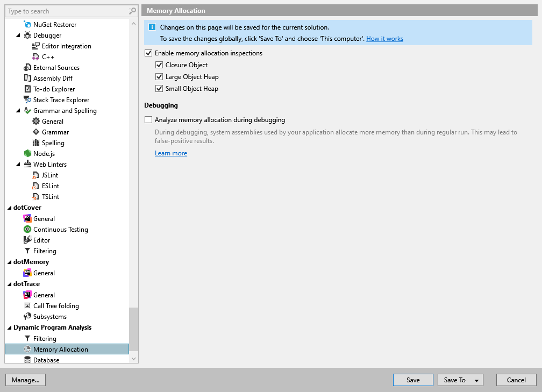Click the External Sources icon
Viewport: 542px width, 392px height.
[x=27, y=67]
